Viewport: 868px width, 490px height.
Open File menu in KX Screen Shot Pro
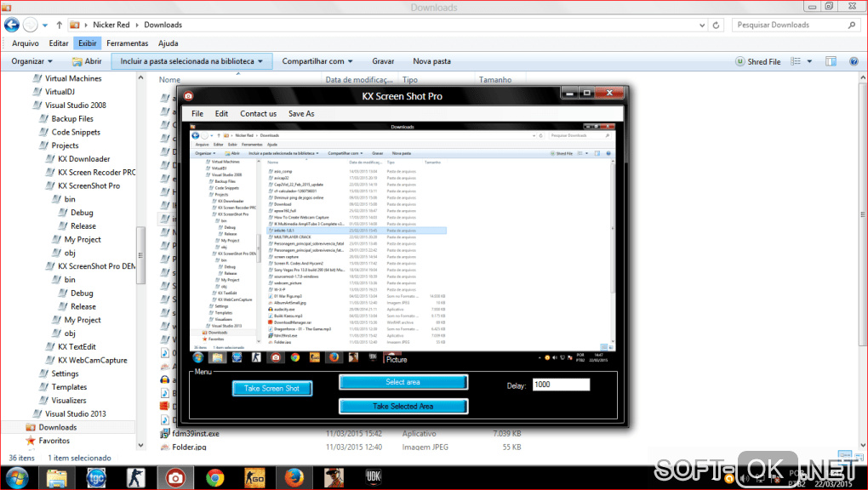click(x=197, y=113)
